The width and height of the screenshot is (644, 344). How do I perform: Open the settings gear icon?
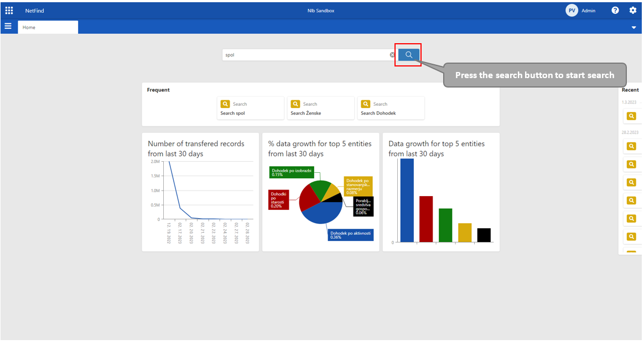coord(633,11)
